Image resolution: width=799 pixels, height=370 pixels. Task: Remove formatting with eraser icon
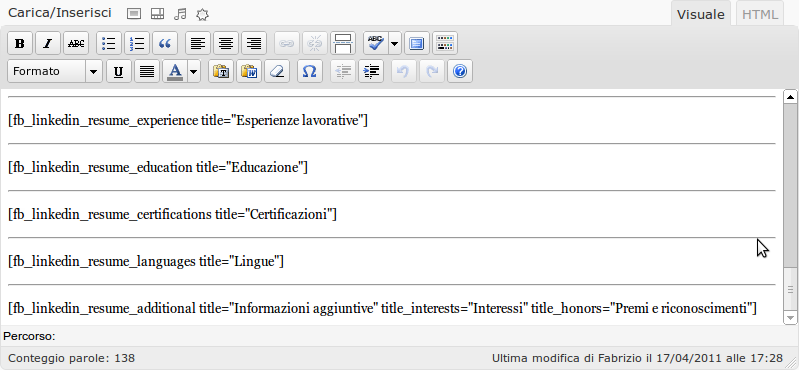pos(277,71)
